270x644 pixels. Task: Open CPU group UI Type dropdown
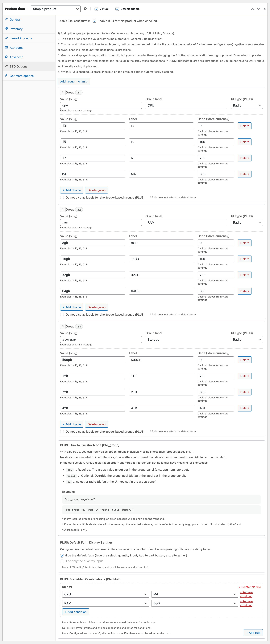pyautogui.click(x=247, y=106)
